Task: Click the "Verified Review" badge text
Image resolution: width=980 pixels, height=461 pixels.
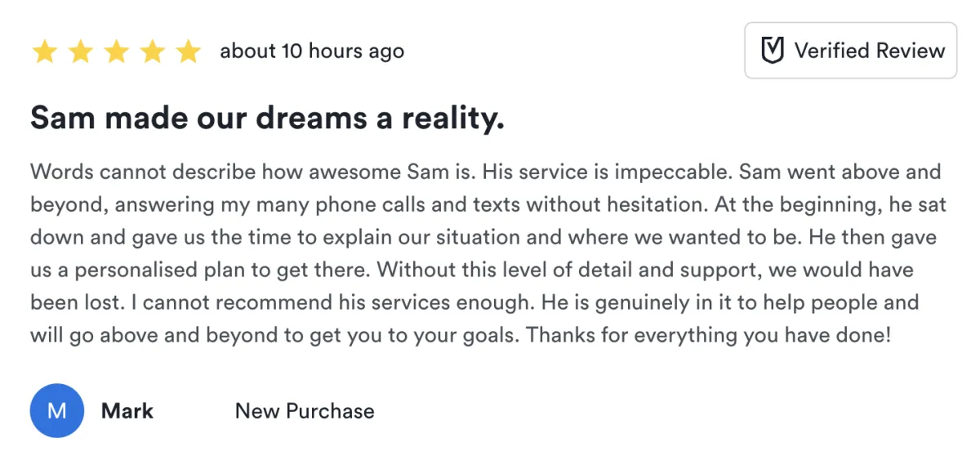Action: point(869,51)
